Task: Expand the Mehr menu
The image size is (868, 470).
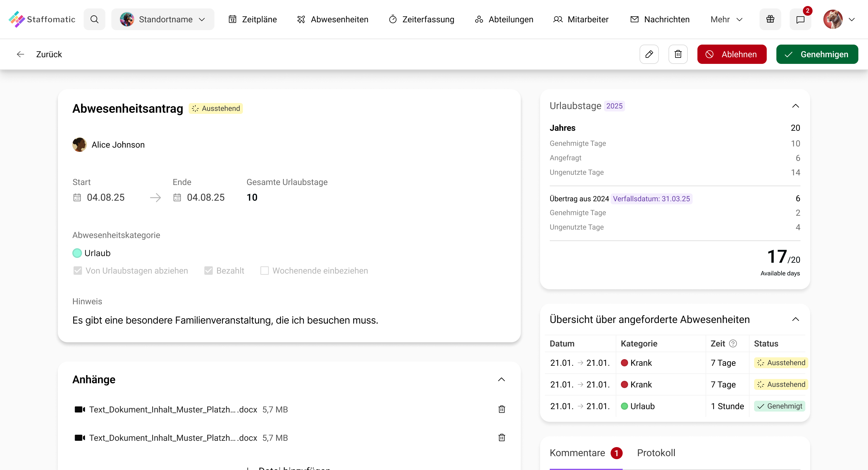Action: (726, 19)
